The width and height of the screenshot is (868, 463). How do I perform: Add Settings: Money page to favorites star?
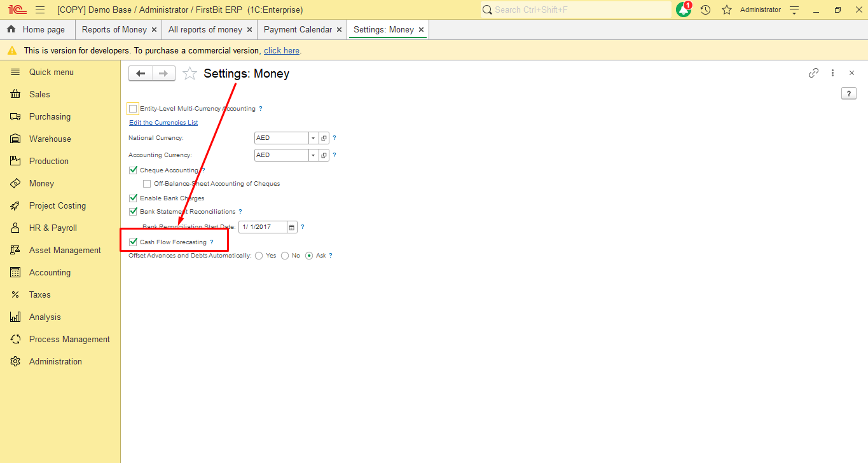coord(189,74)
